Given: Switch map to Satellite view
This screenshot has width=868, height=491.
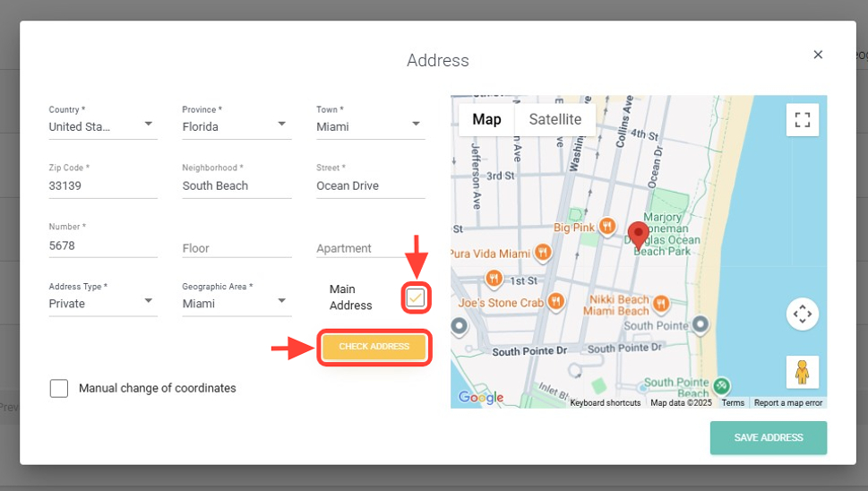Looking at the screenshot, I should 554,119.
